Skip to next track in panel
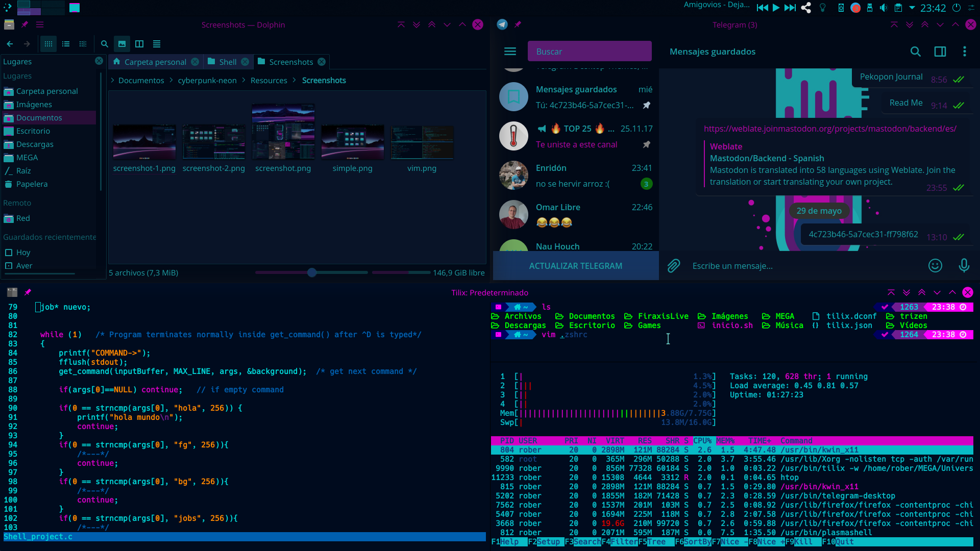 (x=790, y=8)
